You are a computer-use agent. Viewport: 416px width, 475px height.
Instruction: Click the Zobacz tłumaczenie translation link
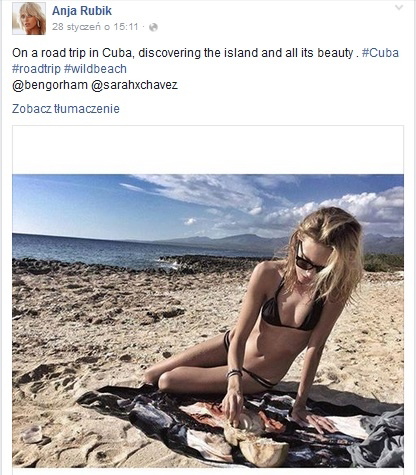point(66,109)
